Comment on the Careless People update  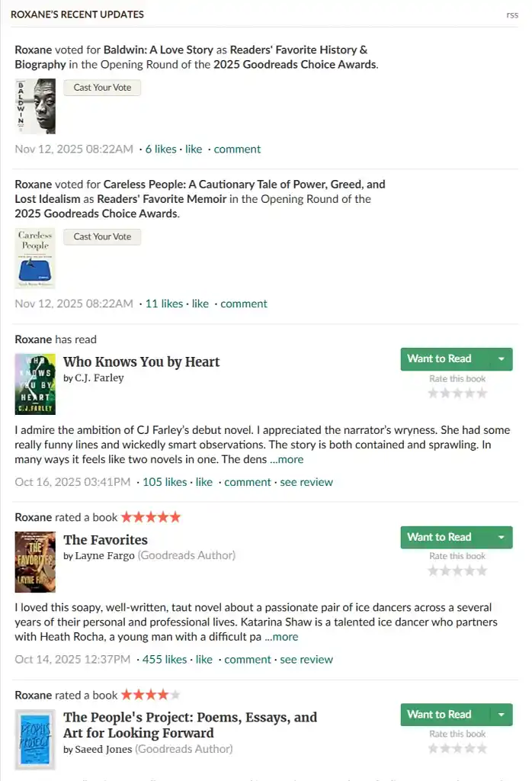pos(244,303)
